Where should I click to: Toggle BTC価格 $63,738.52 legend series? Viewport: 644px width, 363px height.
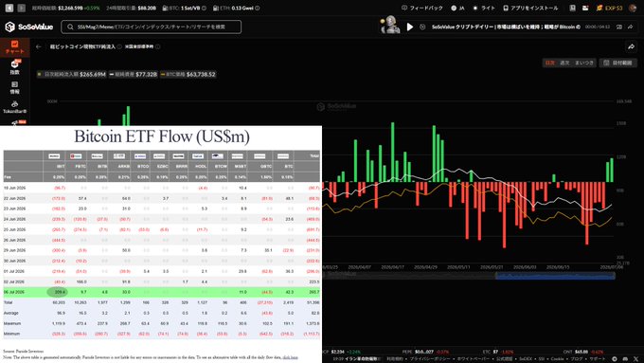pyautogui.click(x=188, y=75)
